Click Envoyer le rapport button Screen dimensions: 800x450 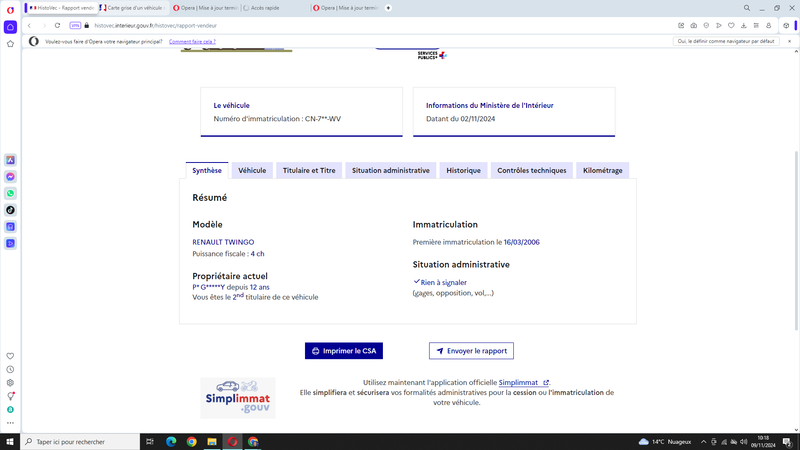click(x=471, y=351)
